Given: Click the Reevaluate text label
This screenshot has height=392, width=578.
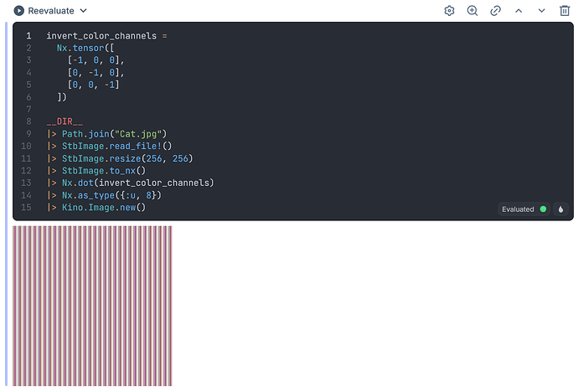Looking at the screenshot, I should 51,11.
